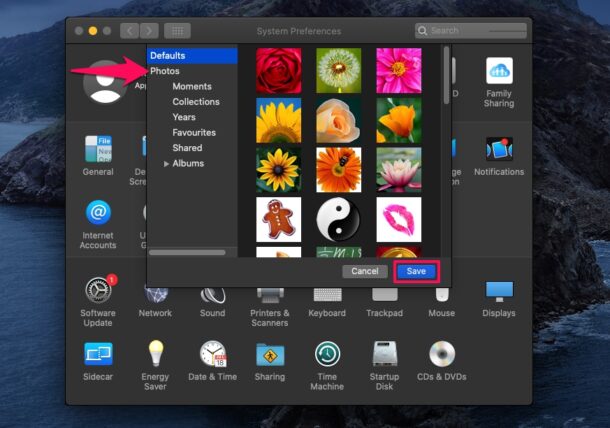Open the Energy Saver preferences

pos(156,353)
